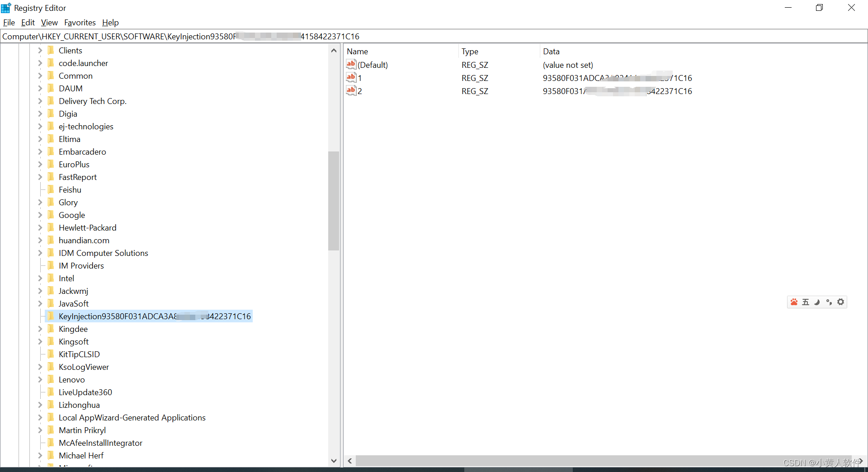Select the (Default) value string icon
This screenshot has height=472, width=868.
(351, 65)
